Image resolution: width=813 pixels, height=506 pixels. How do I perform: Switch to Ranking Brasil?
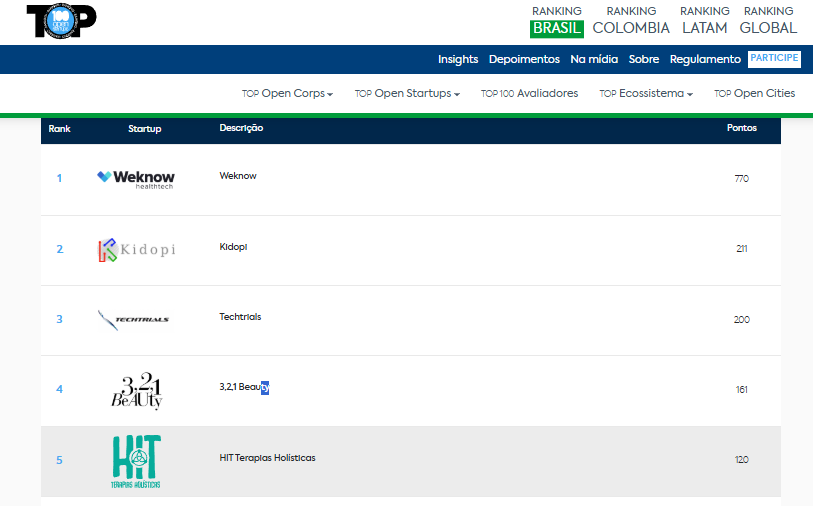coord(557,22)
